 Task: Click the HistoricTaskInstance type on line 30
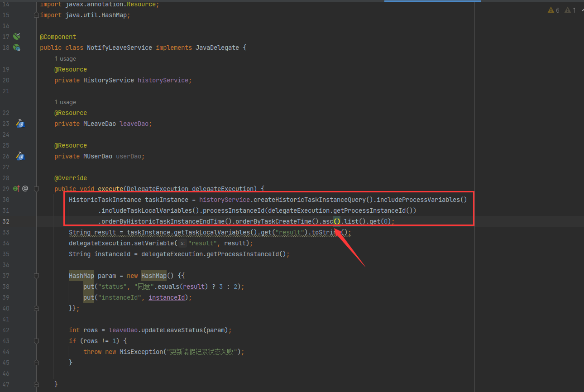pos(105,200)
